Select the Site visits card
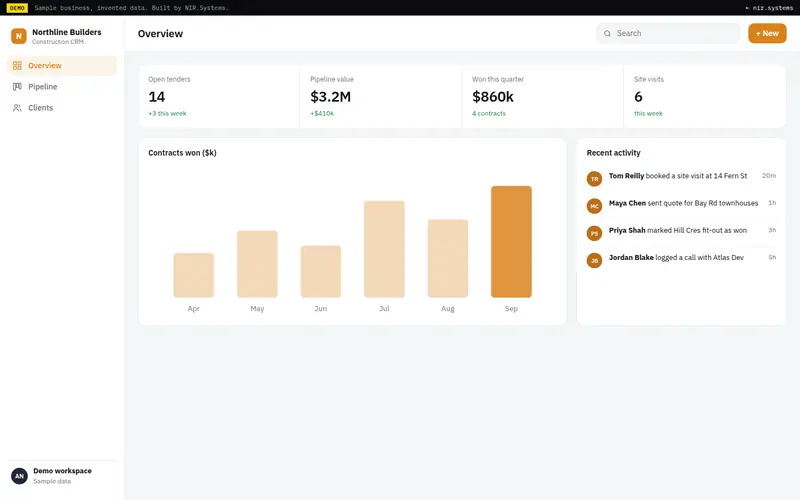 click(x=705, y=96)
